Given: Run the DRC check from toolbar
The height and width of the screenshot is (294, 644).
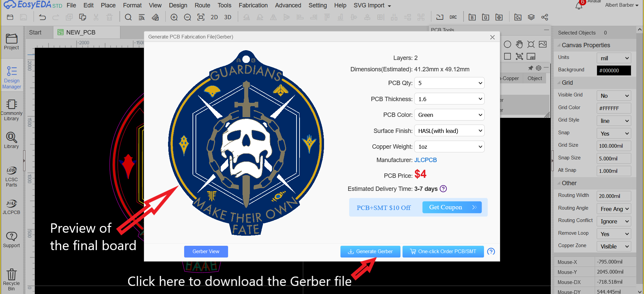Looking at the screenshot, I should click(x=453, y=17).
